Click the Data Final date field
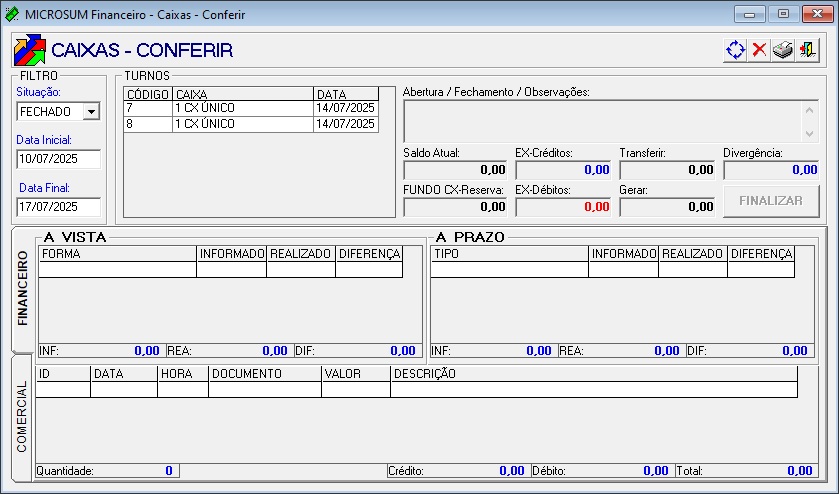 (58, 206)
